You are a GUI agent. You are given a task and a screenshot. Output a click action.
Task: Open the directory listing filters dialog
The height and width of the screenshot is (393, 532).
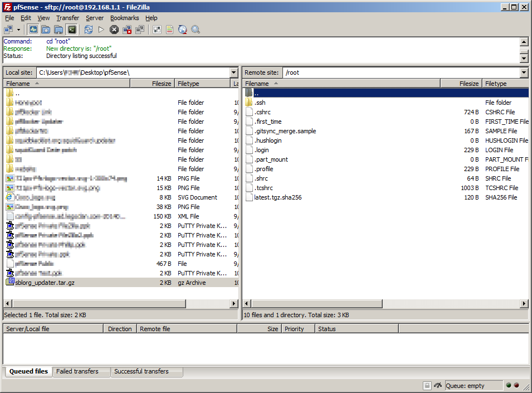[157, 30]
